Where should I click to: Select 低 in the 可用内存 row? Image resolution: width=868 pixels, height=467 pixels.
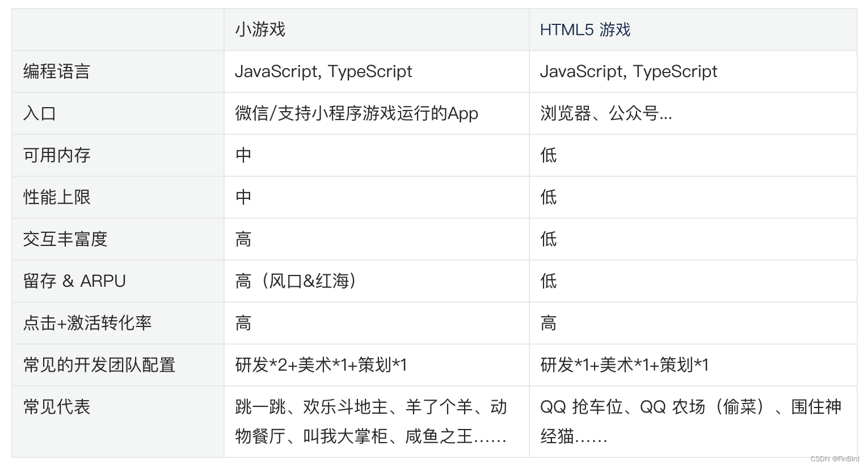pyautogui.click(x=549, y=155)
